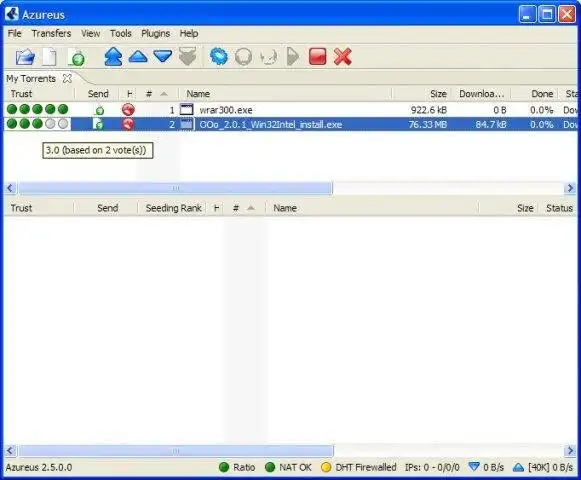Sort downloads by the Trust column header
The image size is (581, 480).
[x=39, y=94]
